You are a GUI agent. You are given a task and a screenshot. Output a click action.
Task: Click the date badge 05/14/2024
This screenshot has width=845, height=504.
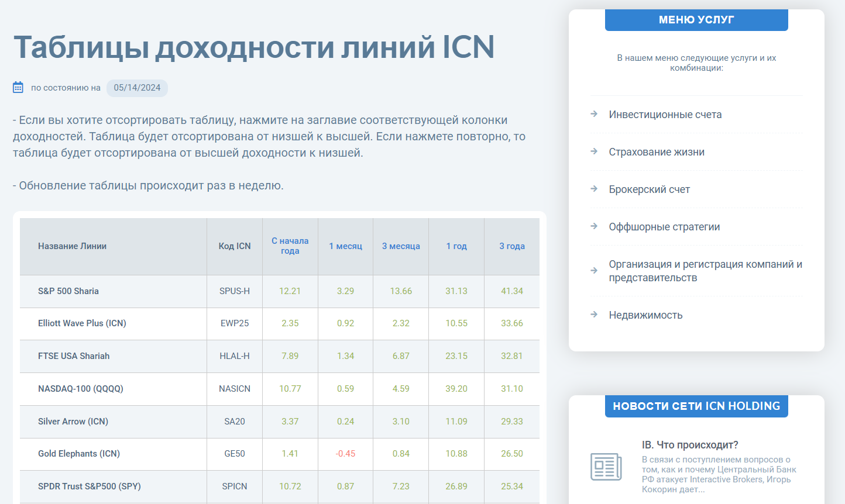(137, 88)
